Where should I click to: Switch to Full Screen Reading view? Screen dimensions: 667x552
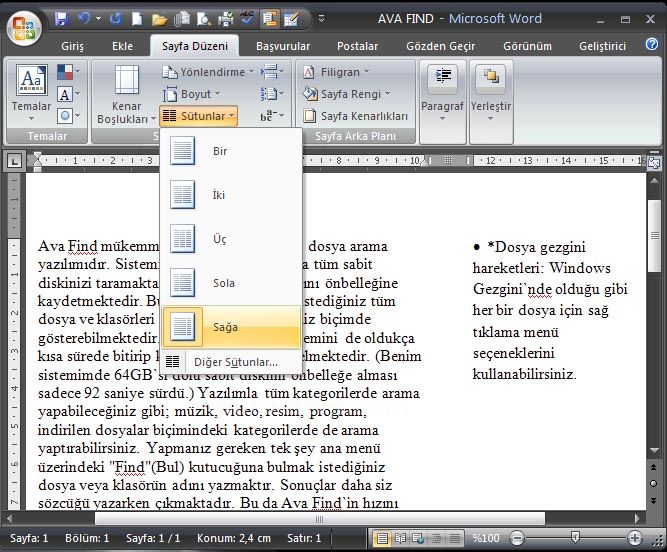tap(400, 538)
